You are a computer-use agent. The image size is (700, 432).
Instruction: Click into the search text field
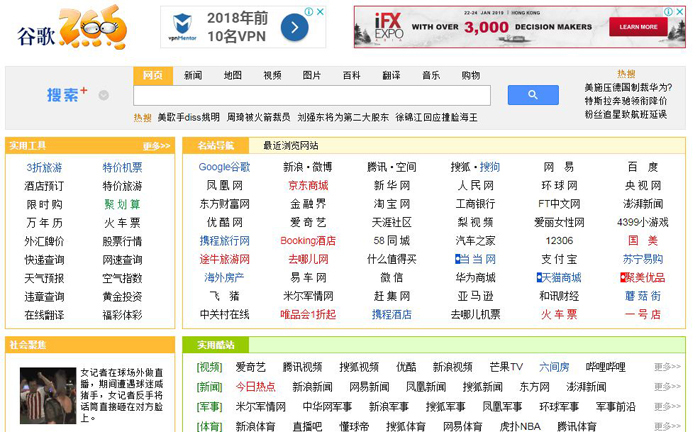coord(312,96)
